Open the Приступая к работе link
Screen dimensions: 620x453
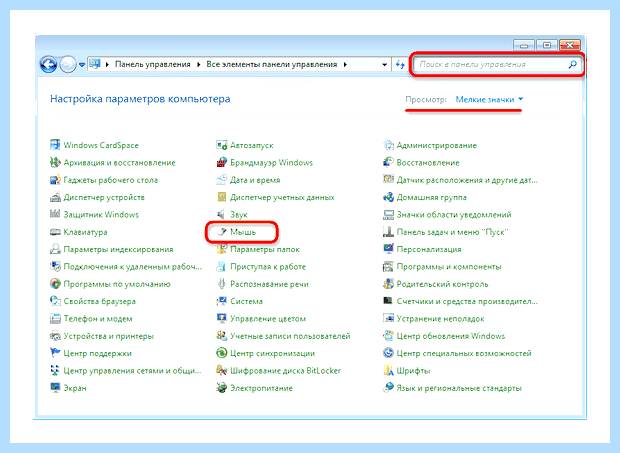[268, 267]
